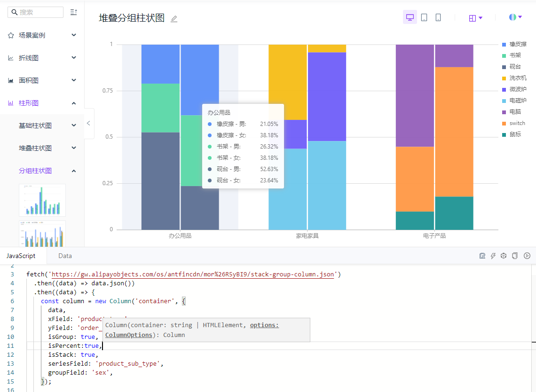This screenshot has width=536, height=392.
Task: Click the 家电家具 x-axis label
Action: [x=307, y=236]
